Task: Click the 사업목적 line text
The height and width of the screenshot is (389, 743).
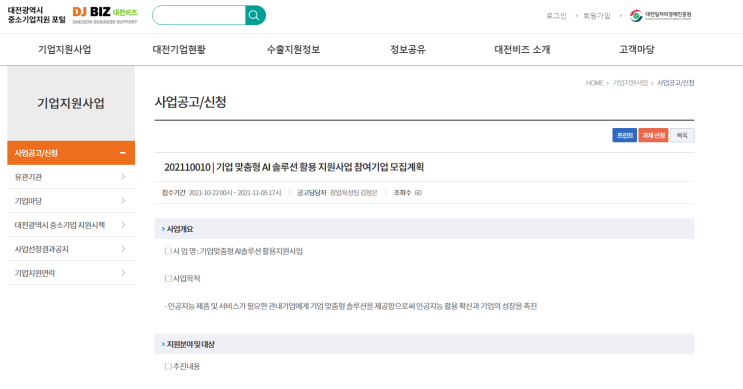Action: pos(182,279)
